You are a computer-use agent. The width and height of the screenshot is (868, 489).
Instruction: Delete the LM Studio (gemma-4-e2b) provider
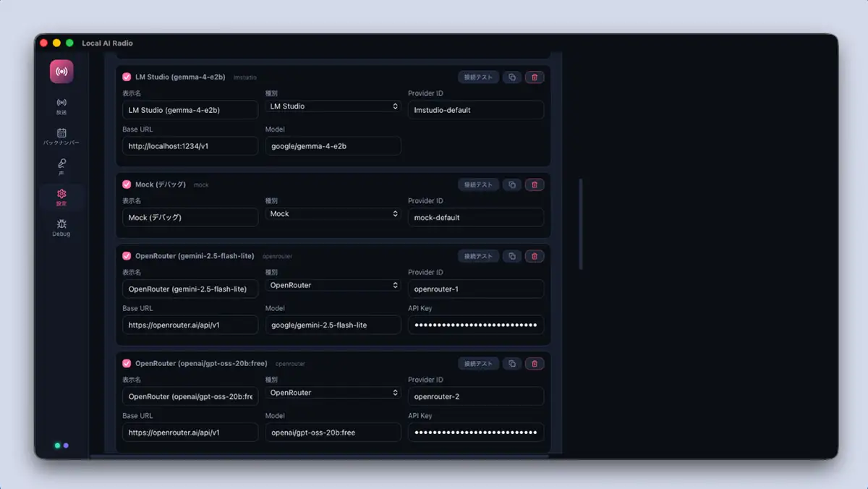tap(535, 77)
